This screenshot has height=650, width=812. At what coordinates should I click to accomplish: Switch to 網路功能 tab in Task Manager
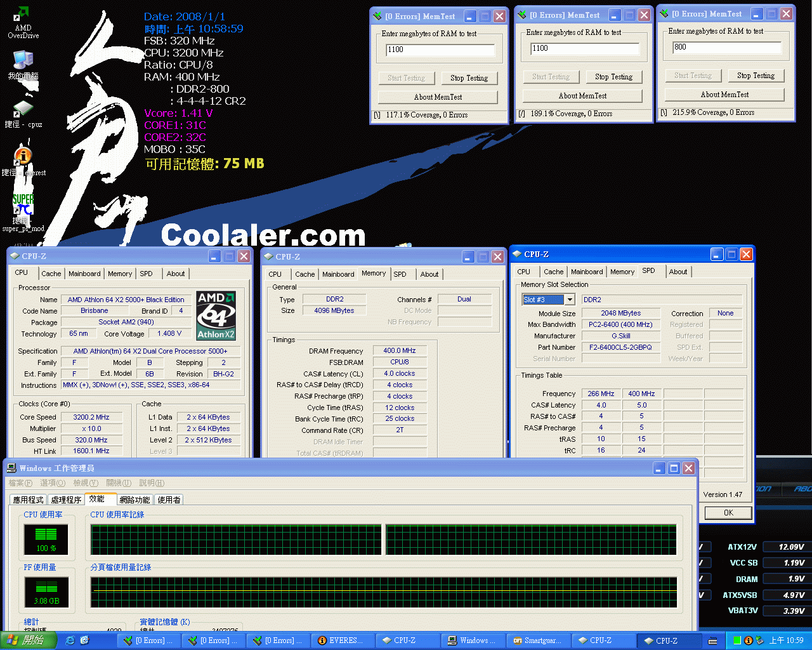pyautogui.click(x=135, y=500)
